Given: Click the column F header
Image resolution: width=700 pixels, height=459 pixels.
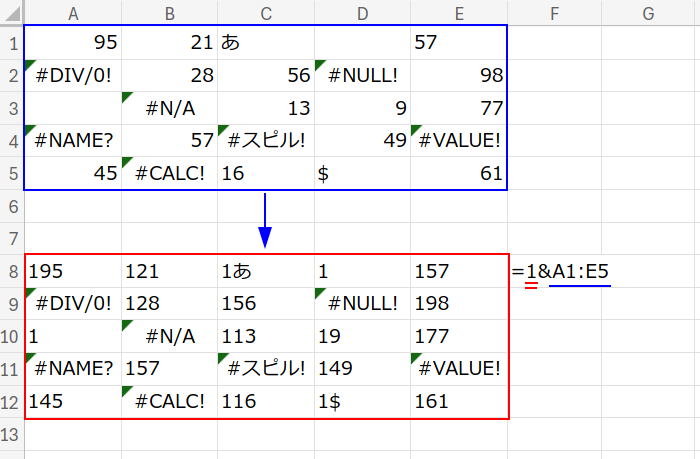Looking at the screenshot, I should pos(554,12).
